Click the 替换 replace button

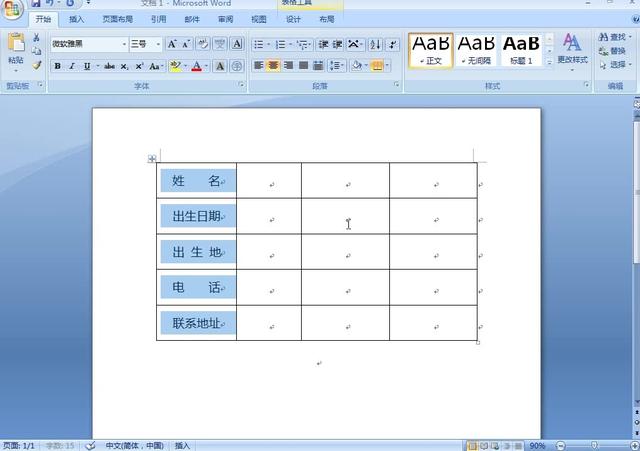point(612,51)
